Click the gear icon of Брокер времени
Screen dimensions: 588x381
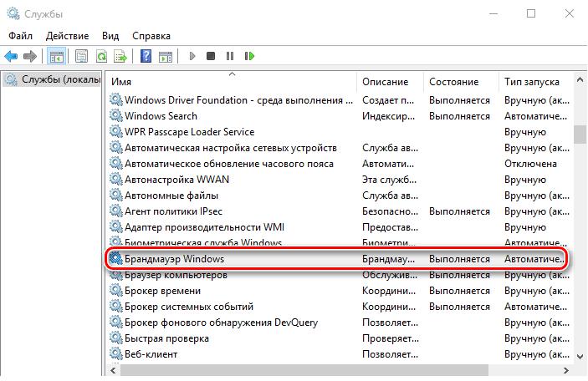point(116,290)
